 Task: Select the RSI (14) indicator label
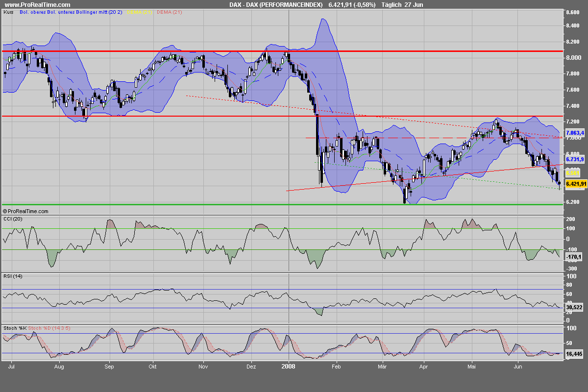12,276
